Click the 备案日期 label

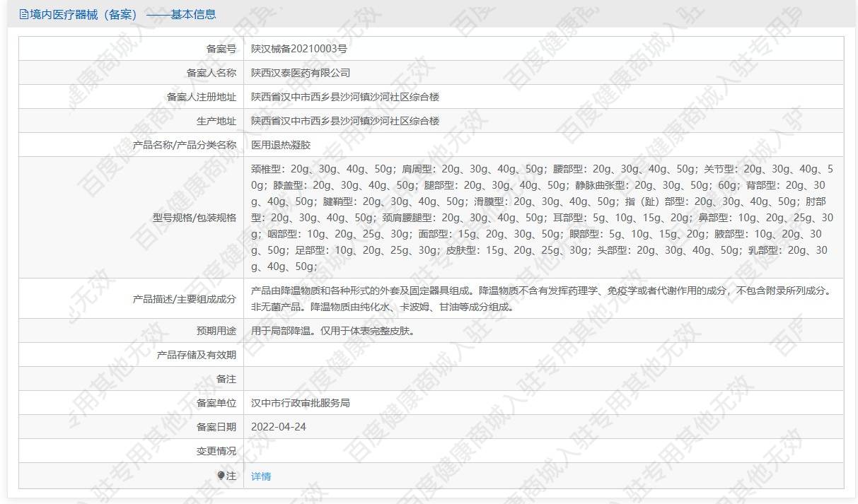216,427
